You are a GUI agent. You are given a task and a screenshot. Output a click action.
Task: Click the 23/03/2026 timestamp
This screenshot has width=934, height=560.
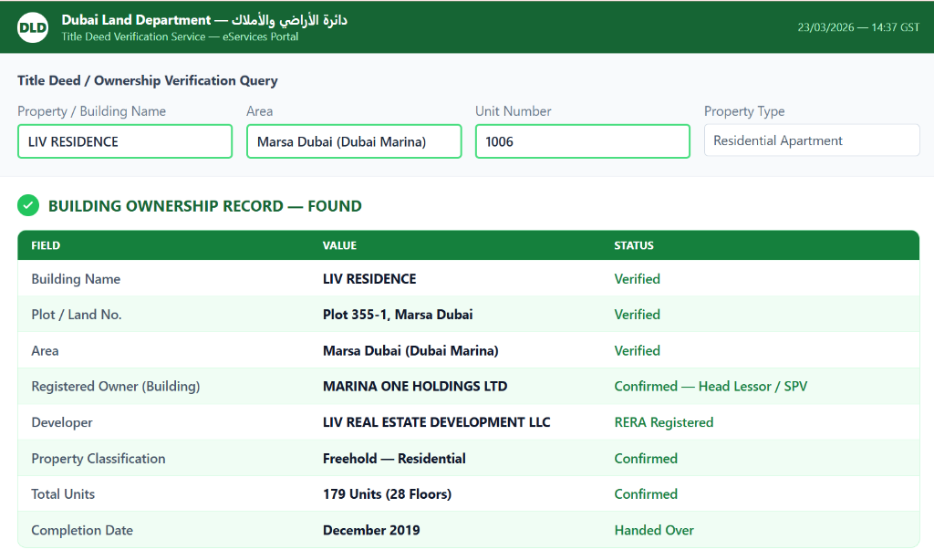tap(858, 27)
